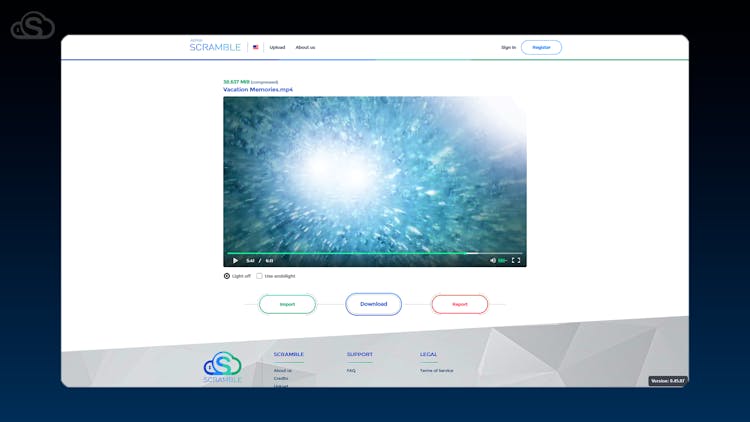Click the Sign in link
Image resolution: width=750 pixels, height=422 pixels.
click(508, 47)
